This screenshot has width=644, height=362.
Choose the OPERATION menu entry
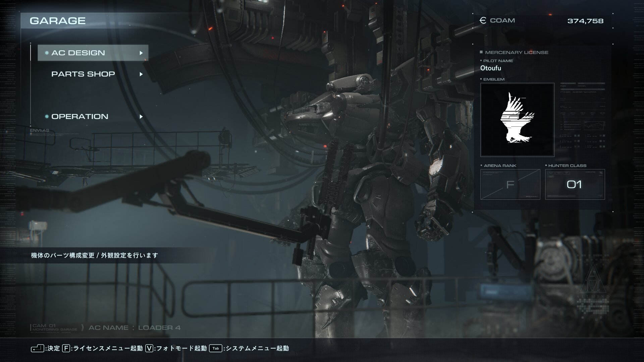tap(80, 117)
